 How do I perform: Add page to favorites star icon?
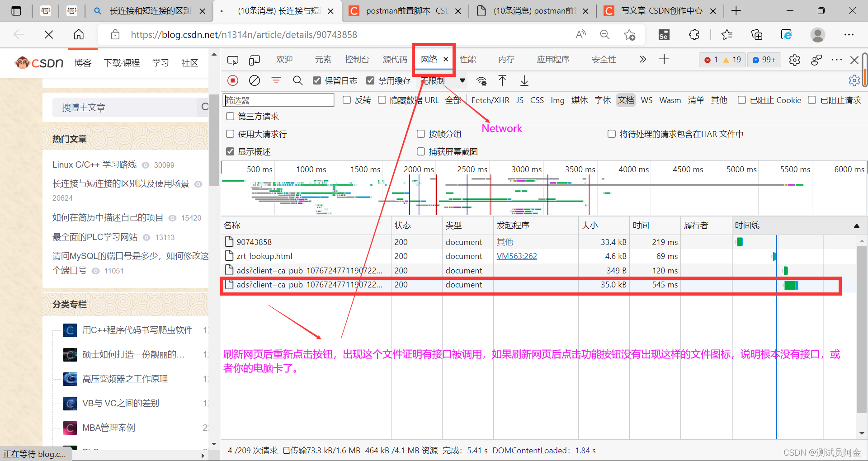[629, 34]
